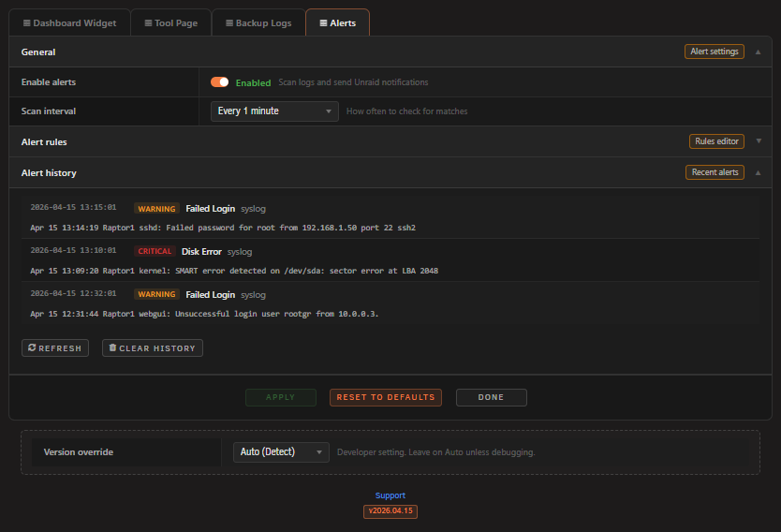This screenshot has width=781, height=532.
Task: Click Reset to Defaults
Action: (386, 397)
